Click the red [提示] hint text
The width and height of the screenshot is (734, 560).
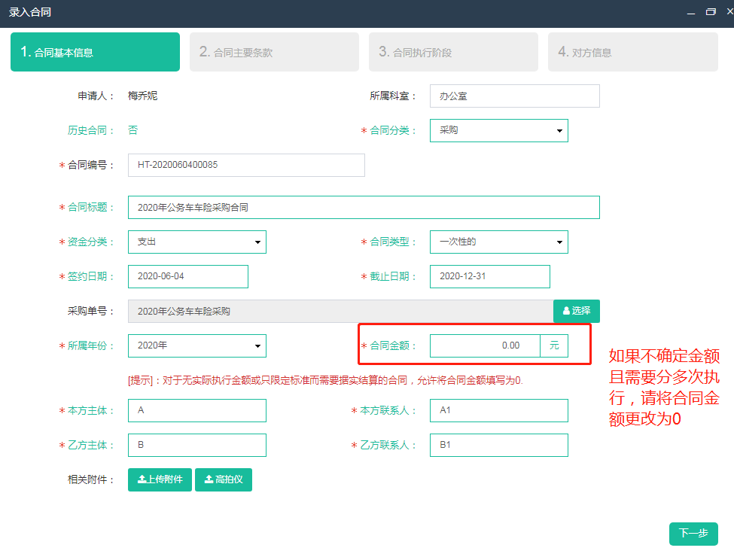tap(325, 380)
